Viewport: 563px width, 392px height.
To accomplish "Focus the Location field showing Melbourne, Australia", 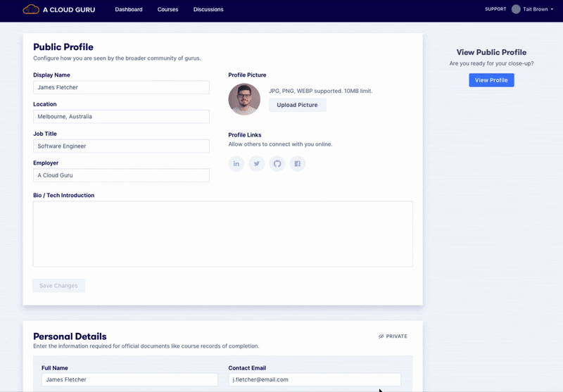I will click(x=121, y=117).
